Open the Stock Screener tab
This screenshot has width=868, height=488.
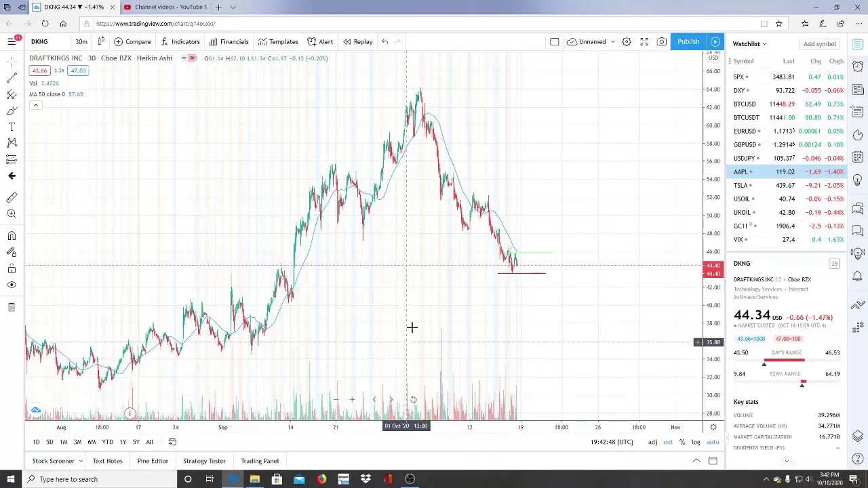pos(53,461)
